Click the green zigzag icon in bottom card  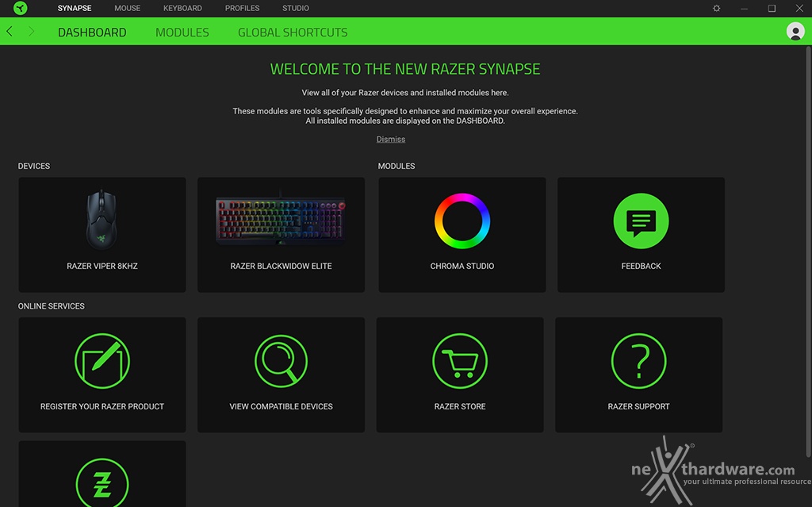click(x=102, y=484)
